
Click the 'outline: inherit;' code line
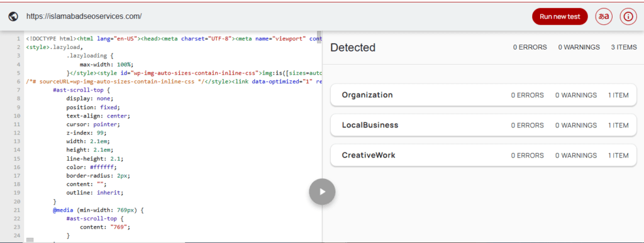[94, 193]
